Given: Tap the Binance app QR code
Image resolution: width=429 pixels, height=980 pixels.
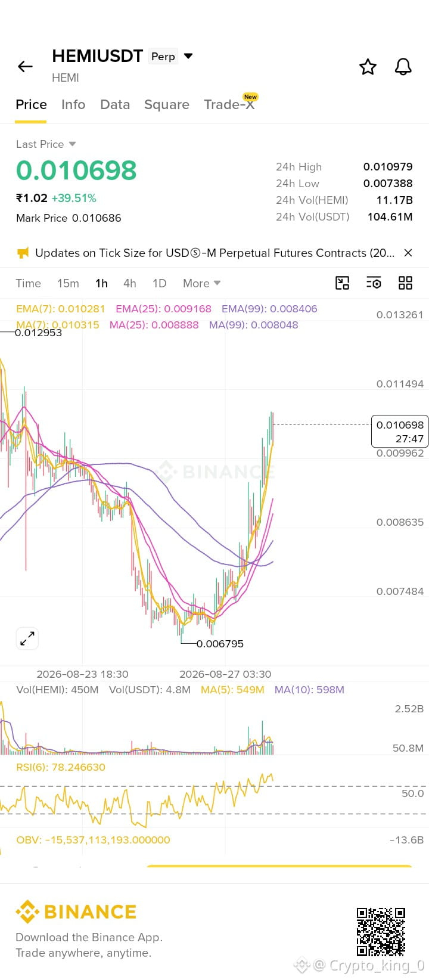Looking at the screenshot, I should click(381, 932).
